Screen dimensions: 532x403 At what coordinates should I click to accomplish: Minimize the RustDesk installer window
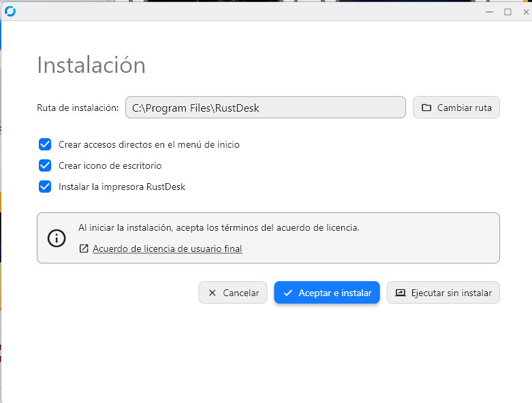[489, 12]
